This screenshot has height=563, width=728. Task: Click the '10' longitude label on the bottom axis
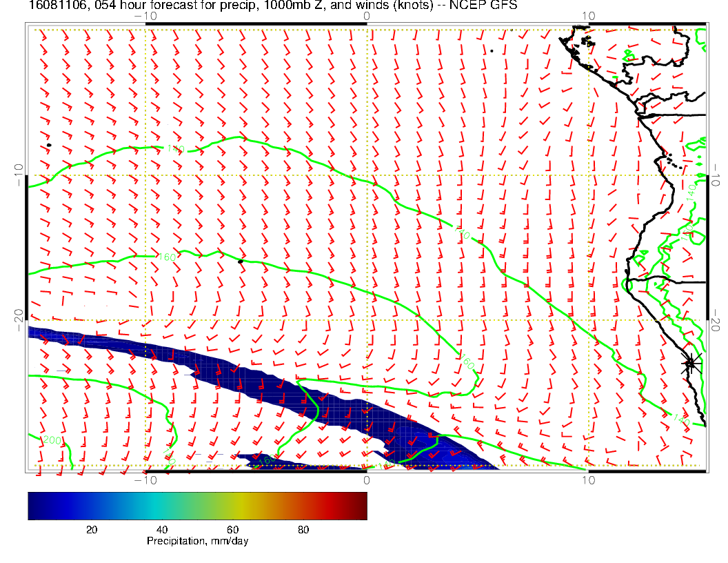click(588, 480)
